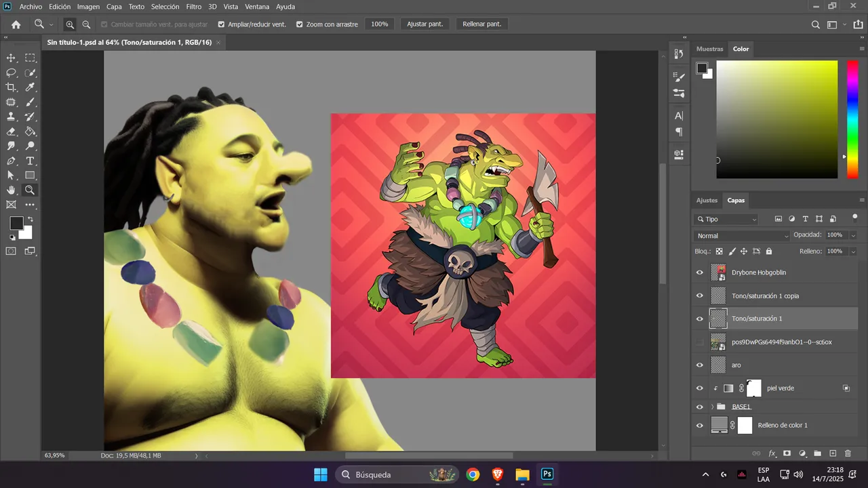Switch to the Muestras tab
Image resolution: width=868 pixels, height=488 pixels.
coord(710,49)
